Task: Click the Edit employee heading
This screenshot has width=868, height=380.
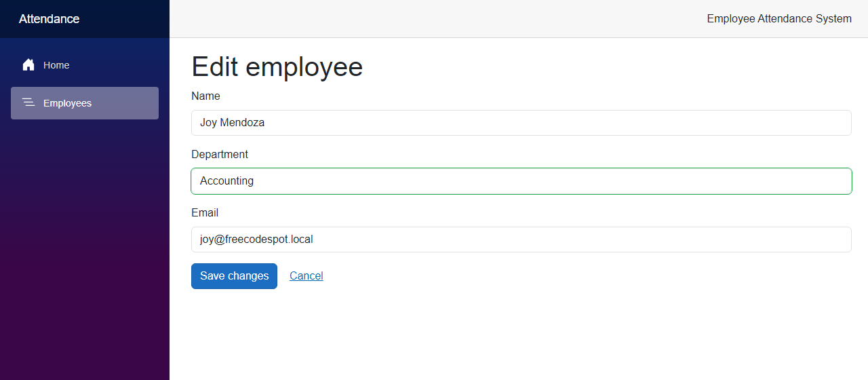Action: 277,66
